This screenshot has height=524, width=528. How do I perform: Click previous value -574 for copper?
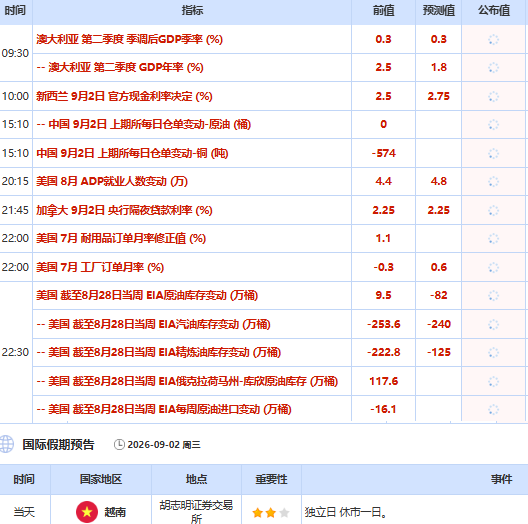(x=384, y=154)
